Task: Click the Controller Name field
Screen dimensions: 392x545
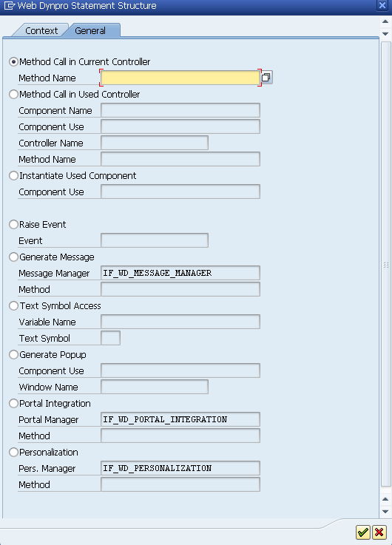Action: [155, 143]
